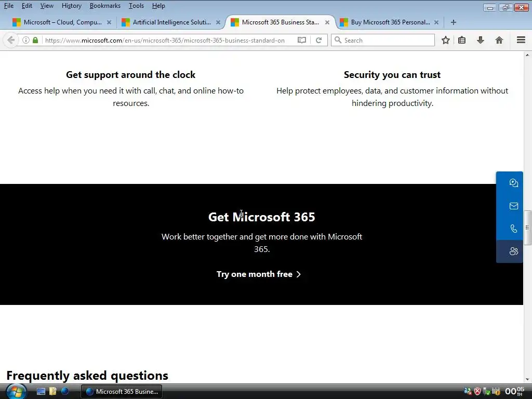Open the Help menu
Screen dimensions: 532x399
(x=158, y=6)
